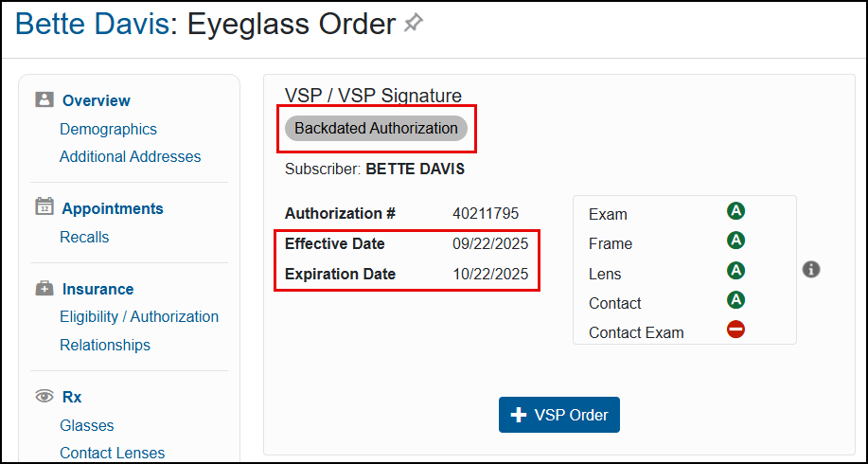Open the Bette Davis patient link

pos(92,24)
